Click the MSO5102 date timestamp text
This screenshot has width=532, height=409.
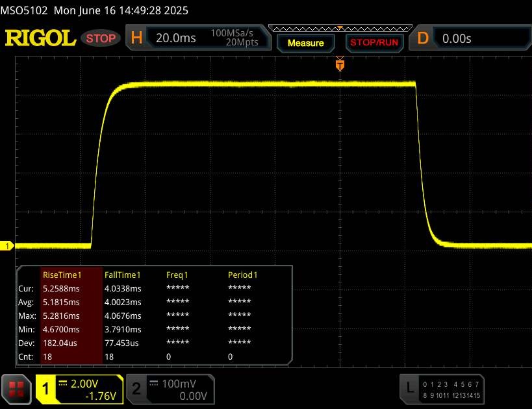pyautogui.click(x=94, y=10)
